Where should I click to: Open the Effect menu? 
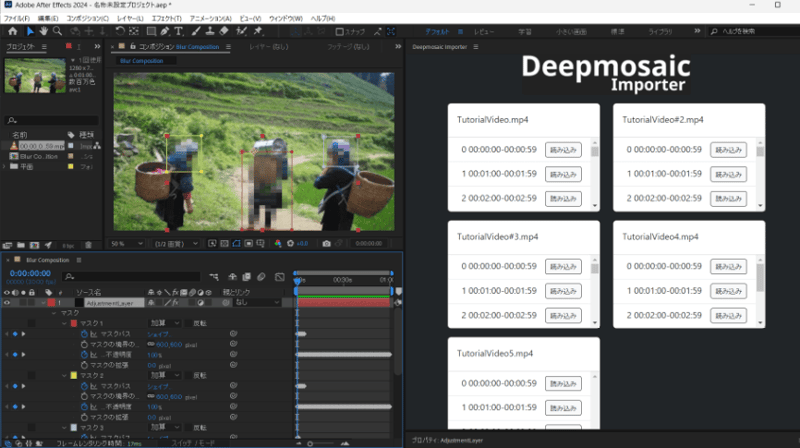166,18
